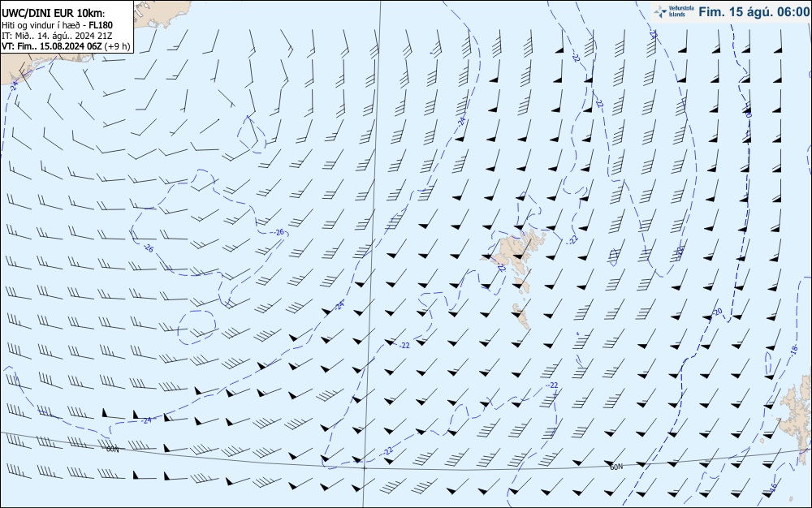
Task: Click the "Hiti og vindur í hæð - FL180" line
Action: pyautogui.click(x=57, y=25)
